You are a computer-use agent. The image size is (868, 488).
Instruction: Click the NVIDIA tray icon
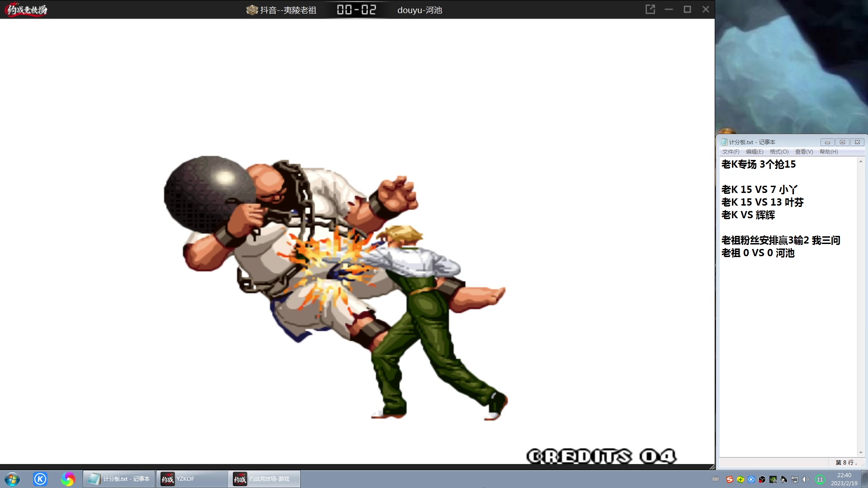pyautogui.click(x=773, y=479)
